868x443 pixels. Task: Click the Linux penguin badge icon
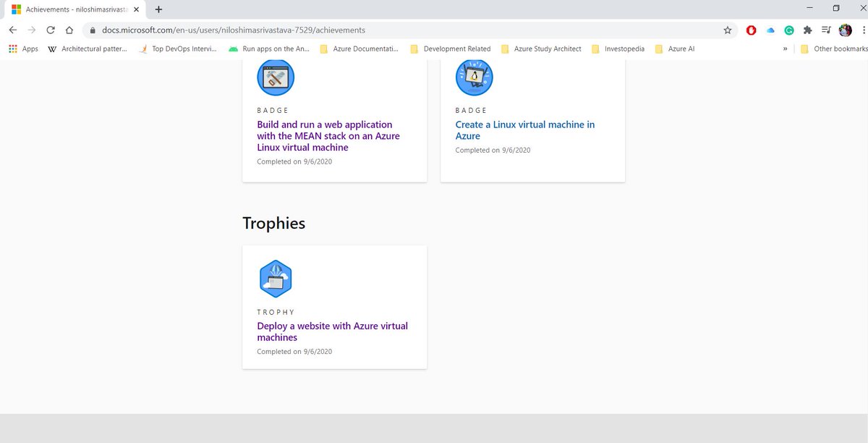point(474,77)
